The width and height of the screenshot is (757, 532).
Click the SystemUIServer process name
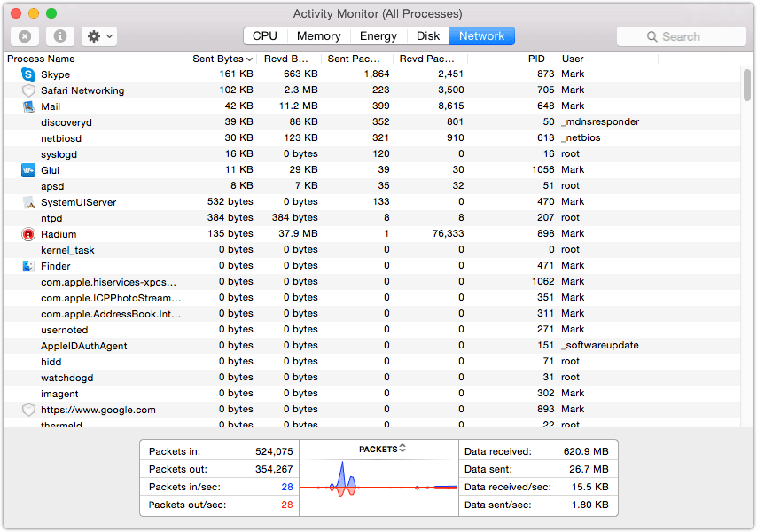click(x=78, y=202)
